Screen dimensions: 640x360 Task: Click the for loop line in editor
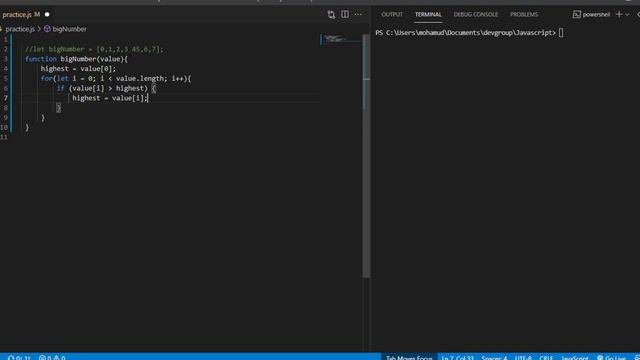[116, 78]
